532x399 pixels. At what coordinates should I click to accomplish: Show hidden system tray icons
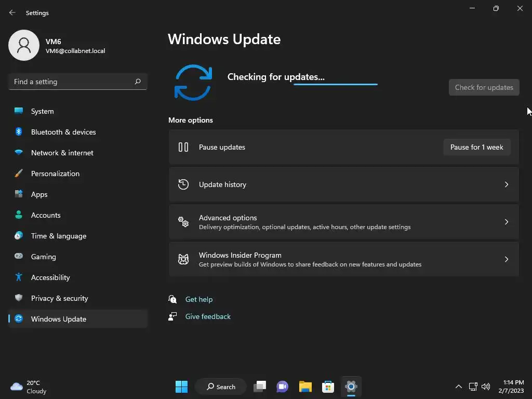click(x=458, y=387)
